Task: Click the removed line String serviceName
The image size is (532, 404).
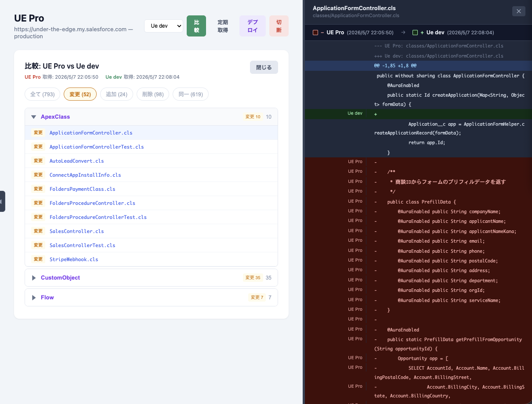Action: pyautogui.click(x=418, y=300)
